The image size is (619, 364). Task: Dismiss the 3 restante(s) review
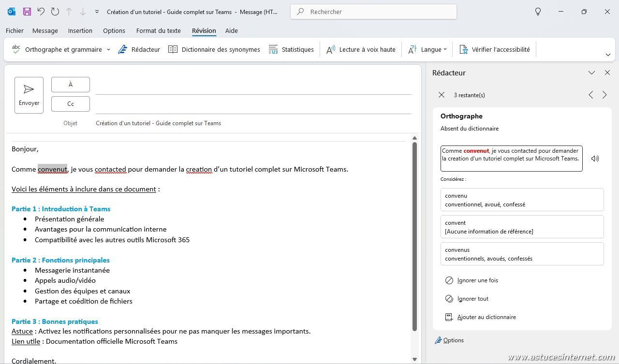442,95
